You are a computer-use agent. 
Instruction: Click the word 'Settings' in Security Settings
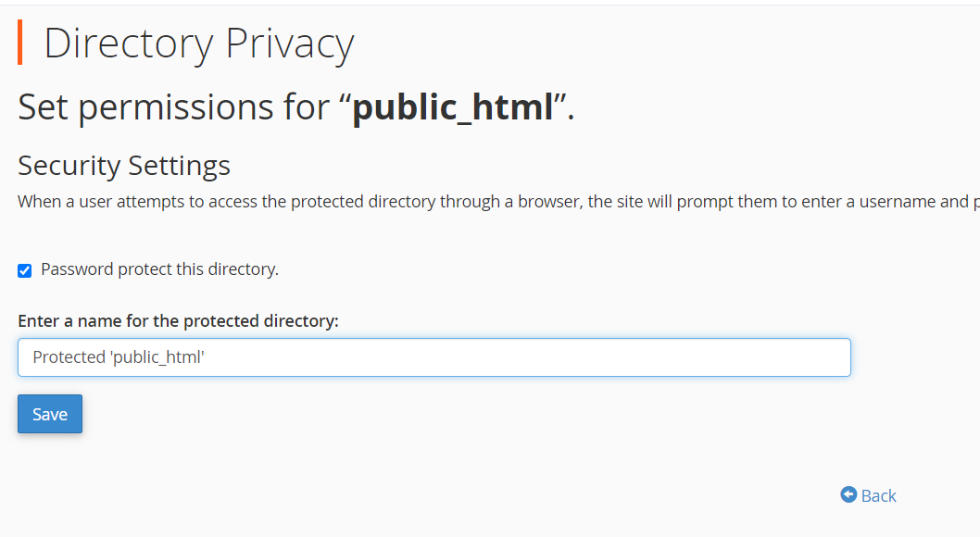pos(179,166)
